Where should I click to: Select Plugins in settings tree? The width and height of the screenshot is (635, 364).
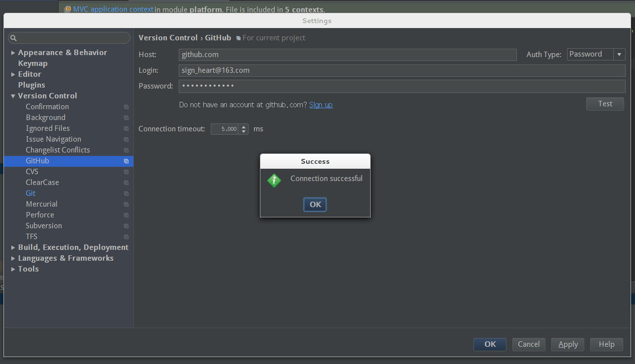[x=32, y=85]
